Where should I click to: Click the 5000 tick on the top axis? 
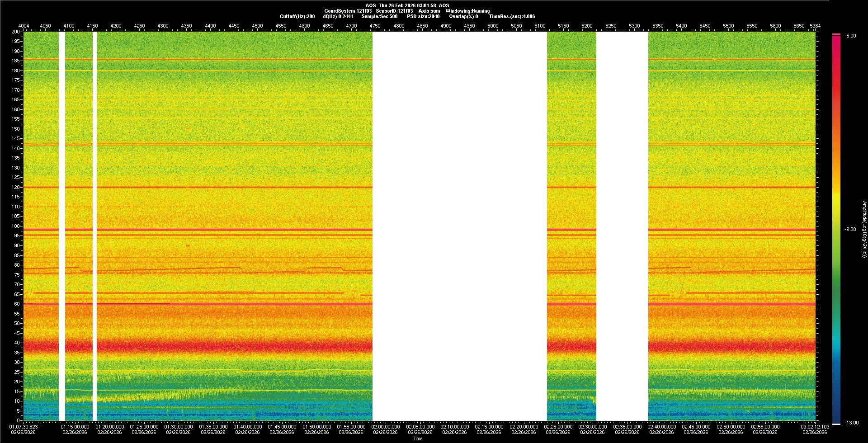[x=493, y=26]
